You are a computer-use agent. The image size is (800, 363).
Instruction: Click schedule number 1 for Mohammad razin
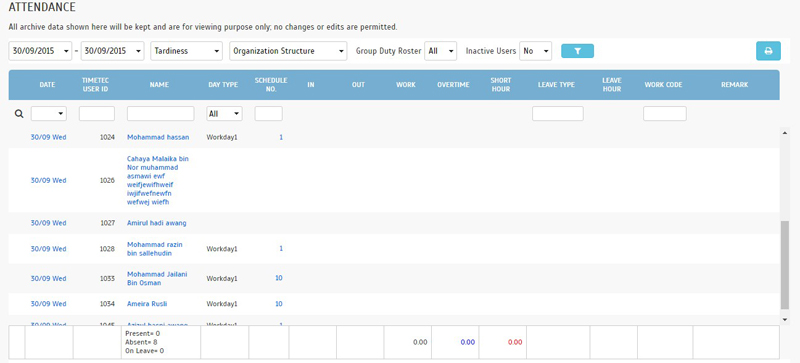point(281,249)
